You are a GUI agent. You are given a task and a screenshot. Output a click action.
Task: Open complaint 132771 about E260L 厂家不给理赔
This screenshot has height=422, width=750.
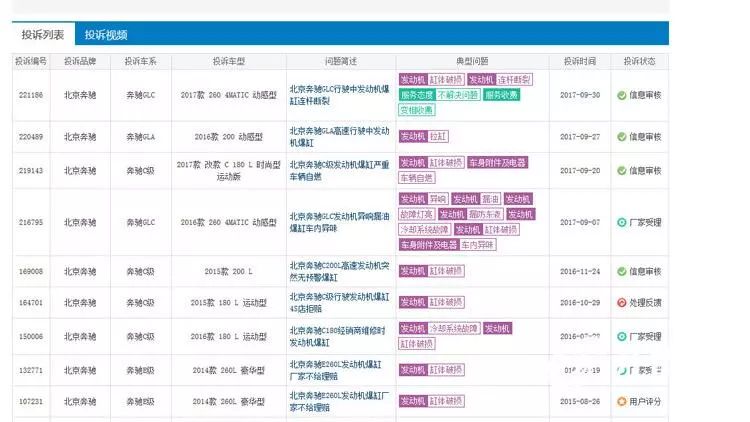[336, 370]
